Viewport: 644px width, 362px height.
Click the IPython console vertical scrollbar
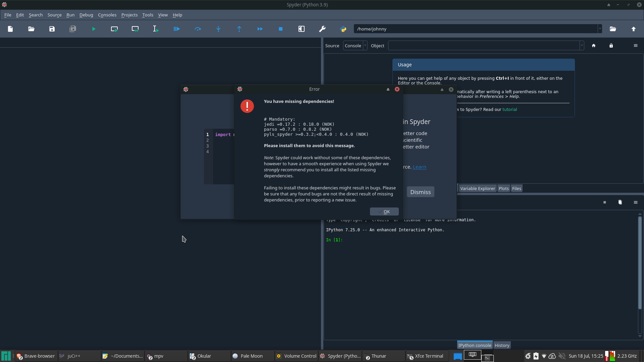coord(640,263)
